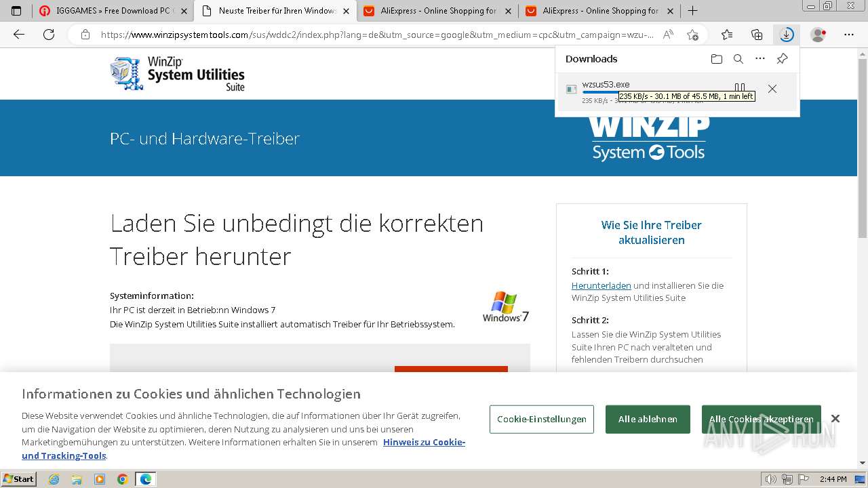Go back with the browser back arrow
868x488 pixels.
pyautogui.click(x=19, y=35)
